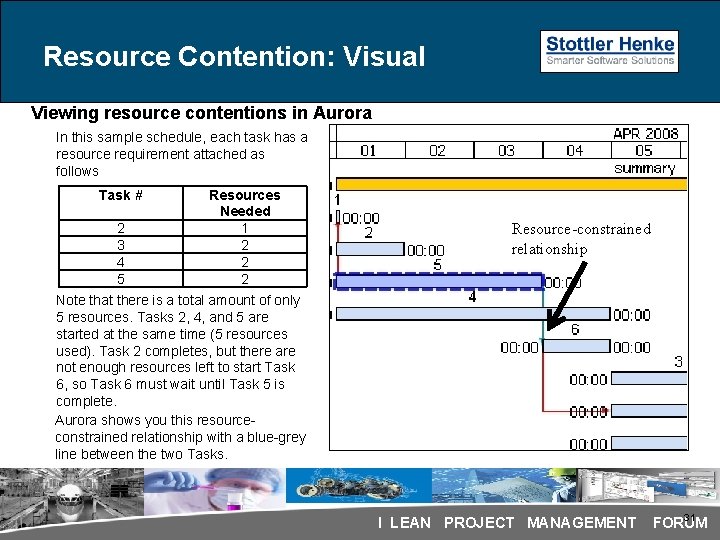This screenshot has width=720, height=540.
Task: Click the paragraph starting 'Note that there is'
Action: (178, 350)
